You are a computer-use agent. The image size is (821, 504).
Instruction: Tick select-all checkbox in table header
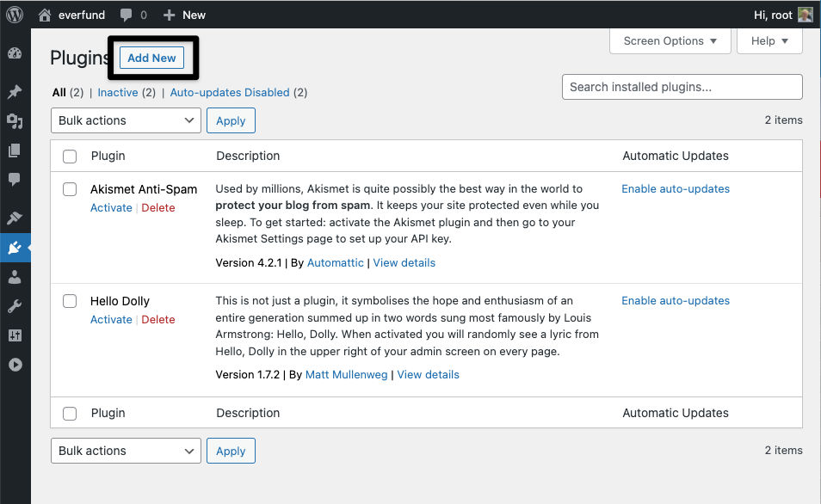70,157
